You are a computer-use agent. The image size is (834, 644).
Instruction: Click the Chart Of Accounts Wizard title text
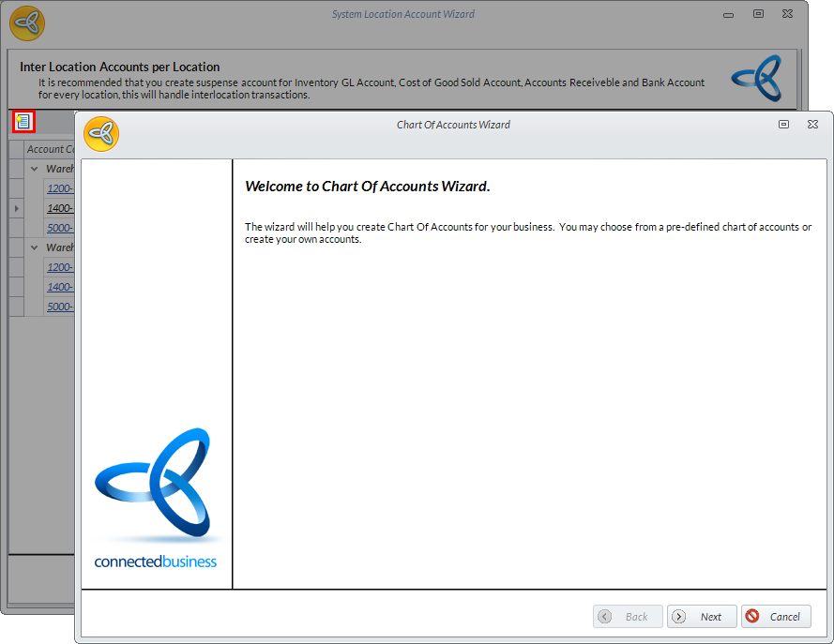(453, 125)
